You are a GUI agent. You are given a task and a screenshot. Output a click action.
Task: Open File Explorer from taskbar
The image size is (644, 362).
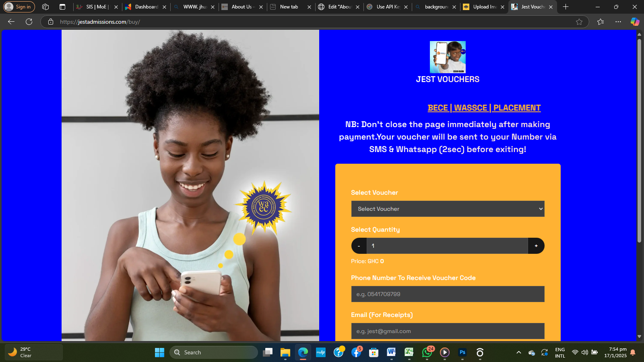pos(285,352)
